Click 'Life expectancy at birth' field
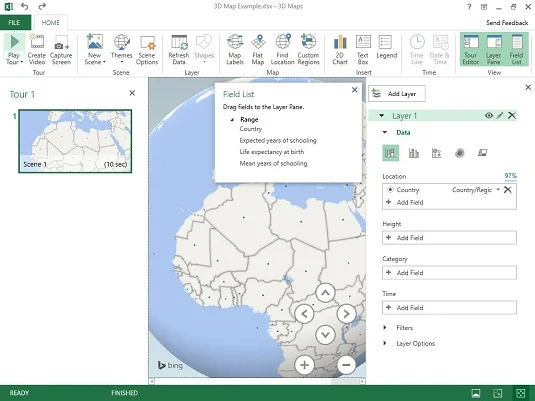 pyautogui.click(x=272, y=152)
